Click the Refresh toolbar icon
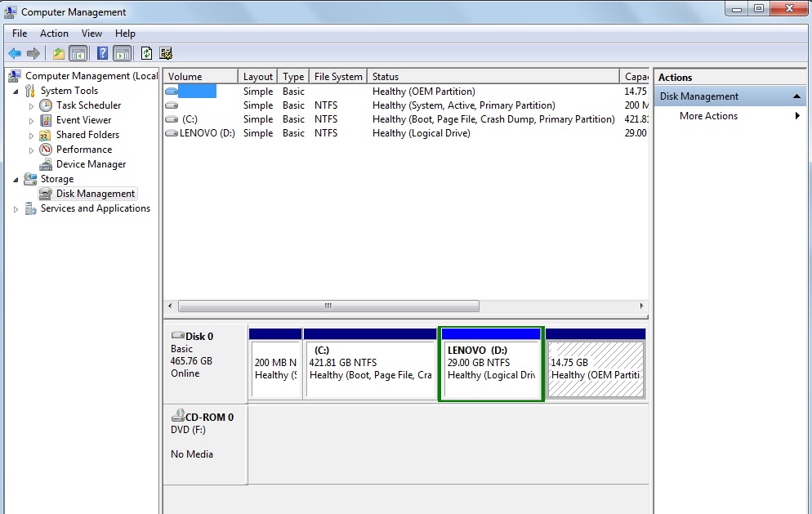 [146, 54]
